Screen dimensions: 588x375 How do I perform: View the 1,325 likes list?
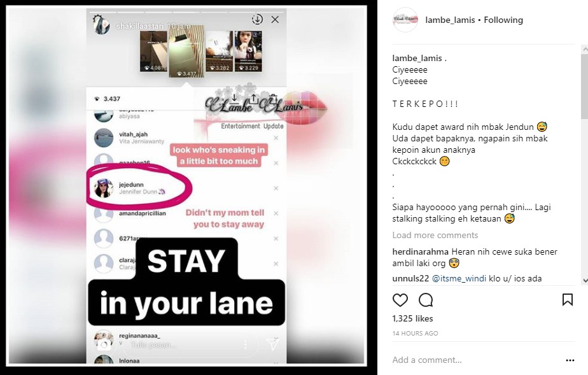tap(412, 318)
